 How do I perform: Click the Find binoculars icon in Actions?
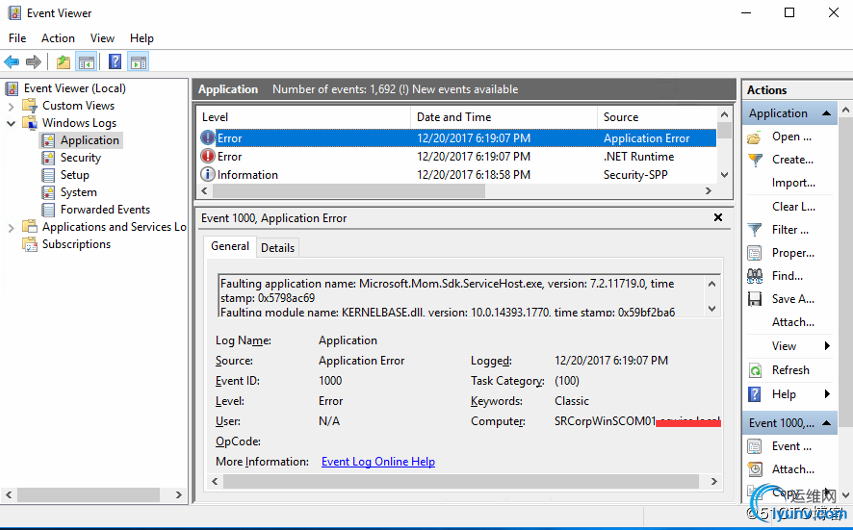(755, 276)
